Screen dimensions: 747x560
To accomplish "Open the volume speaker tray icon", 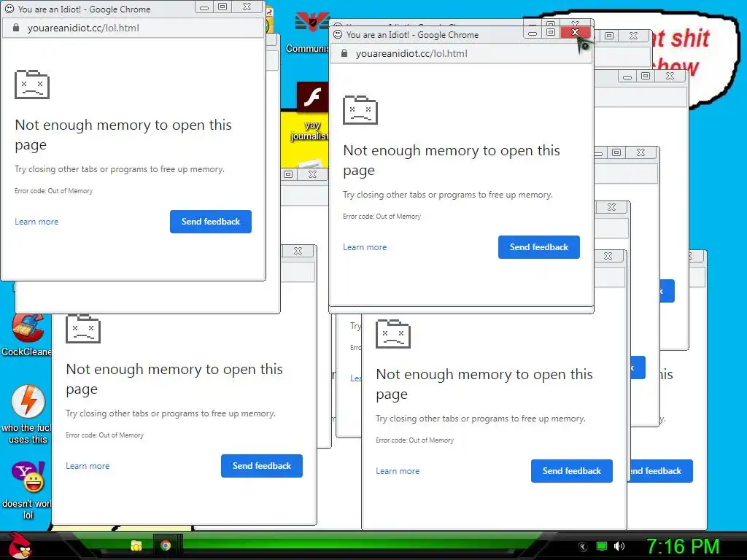I will pyautogui.click(x=619, y=547).
